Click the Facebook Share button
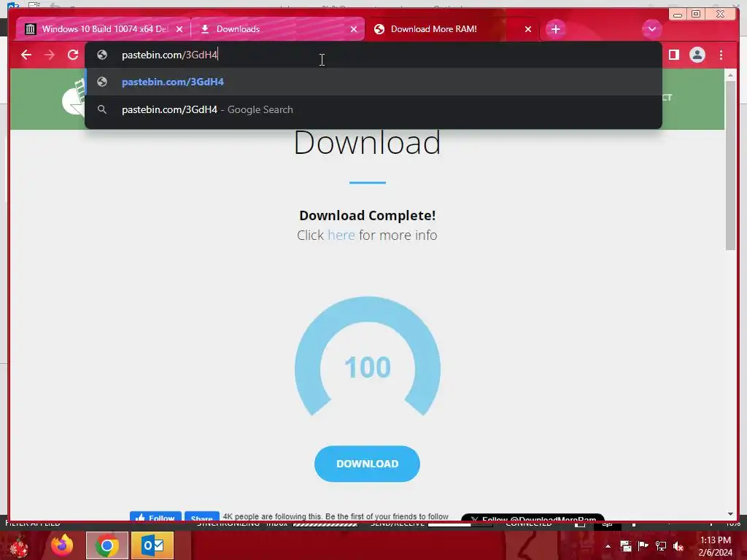Image resolution: width=747 pixels, height=560 pixels. pos(201,518)
